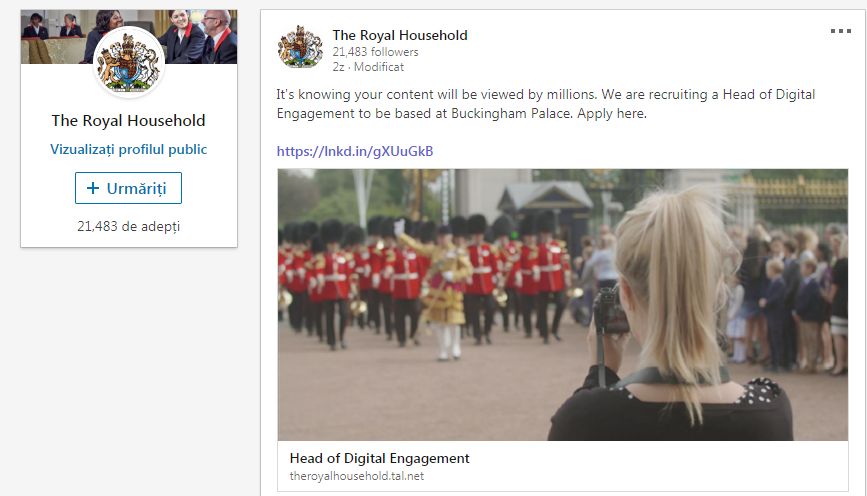Follow the page with the Urmăriți button

point(128,188)
